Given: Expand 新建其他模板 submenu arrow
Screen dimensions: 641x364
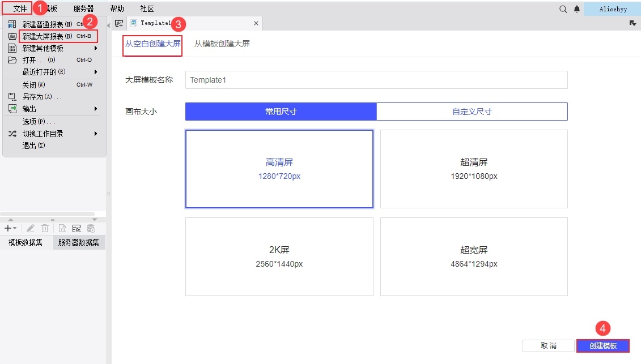Looking at the screenshot, I should tap(96, 48).
